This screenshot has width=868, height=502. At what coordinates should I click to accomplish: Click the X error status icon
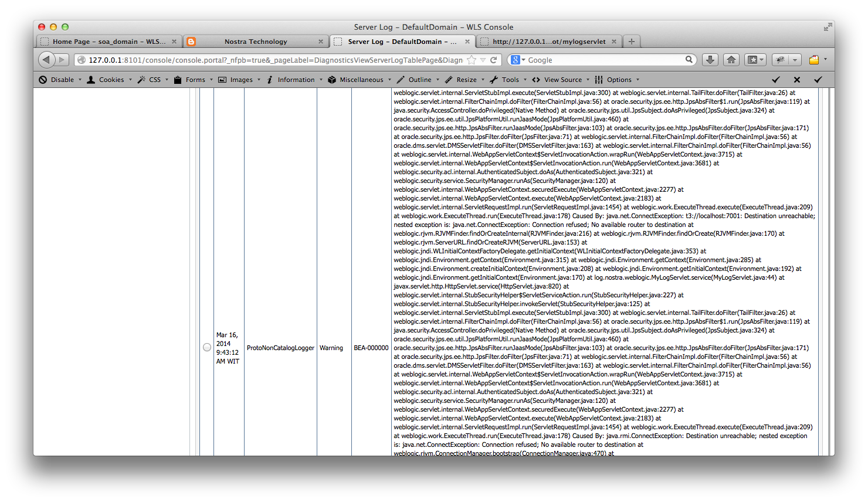coord(797,80)
